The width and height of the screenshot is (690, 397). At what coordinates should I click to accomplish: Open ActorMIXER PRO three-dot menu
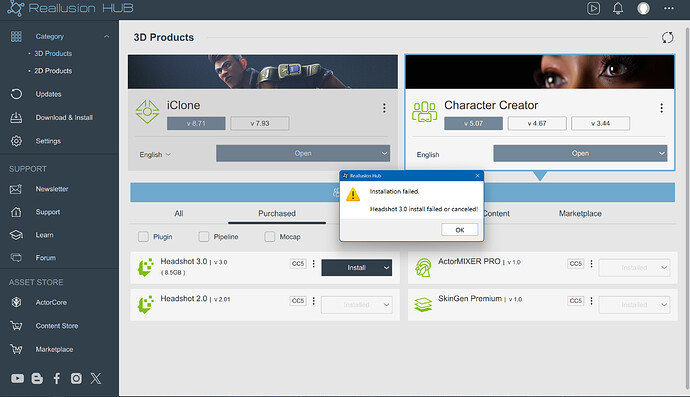pos(591,263)
